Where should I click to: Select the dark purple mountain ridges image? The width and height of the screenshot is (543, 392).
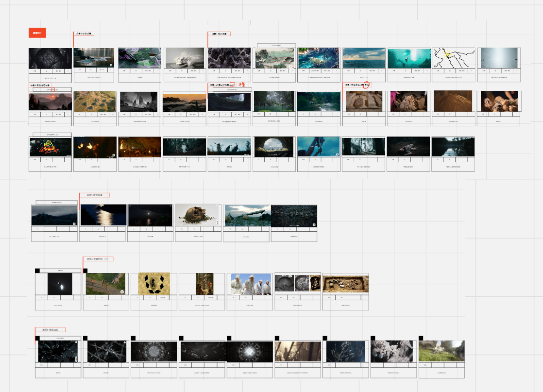(229, 58)
